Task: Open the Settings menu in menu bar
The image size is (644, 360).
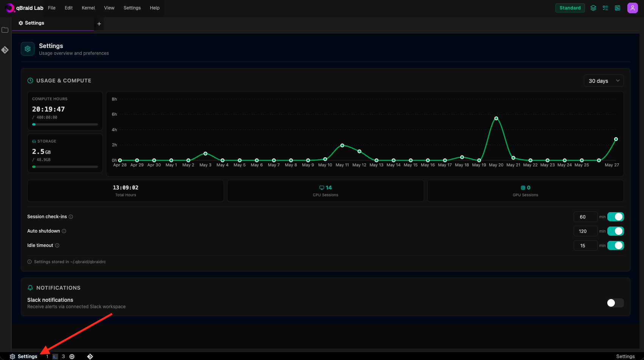Action: click(132, 8)
